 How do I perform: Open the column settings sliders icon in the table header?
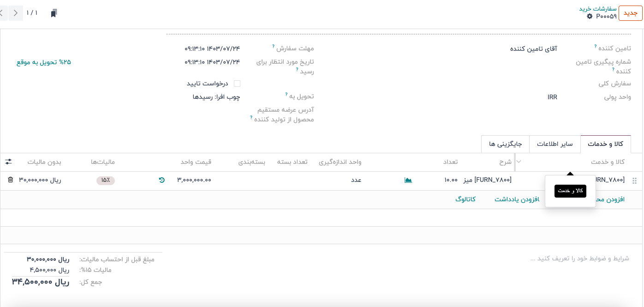(x=8, y=162)
